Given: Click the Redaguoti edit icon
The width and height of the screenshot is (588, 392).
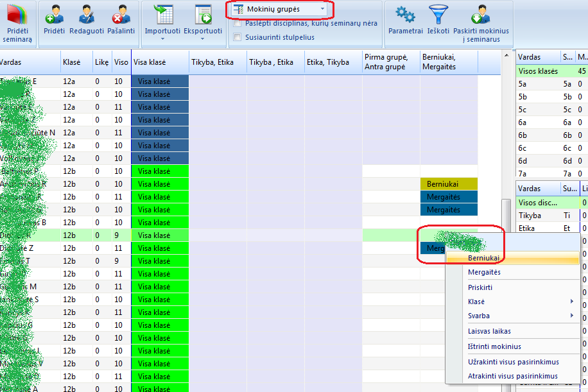Looking at the screenshot, I should (87, 15).
